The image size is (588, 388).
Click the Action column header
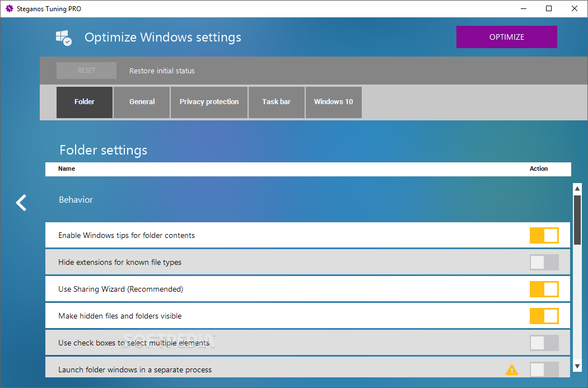tap(539, 169)
